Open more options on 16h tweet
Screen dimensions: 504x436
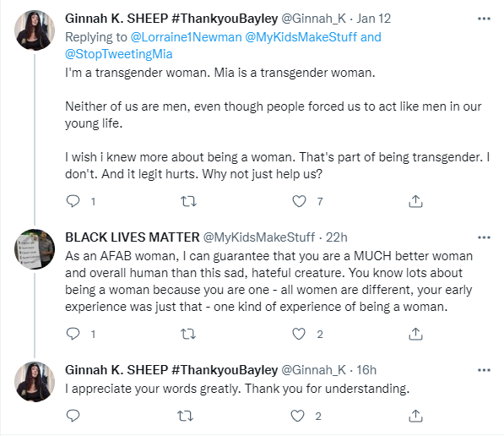click(484, 370)
